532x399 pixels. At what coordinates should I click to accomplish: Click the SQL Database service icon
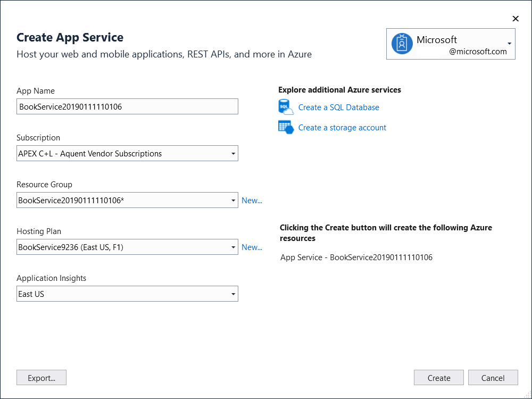point(286,107)
